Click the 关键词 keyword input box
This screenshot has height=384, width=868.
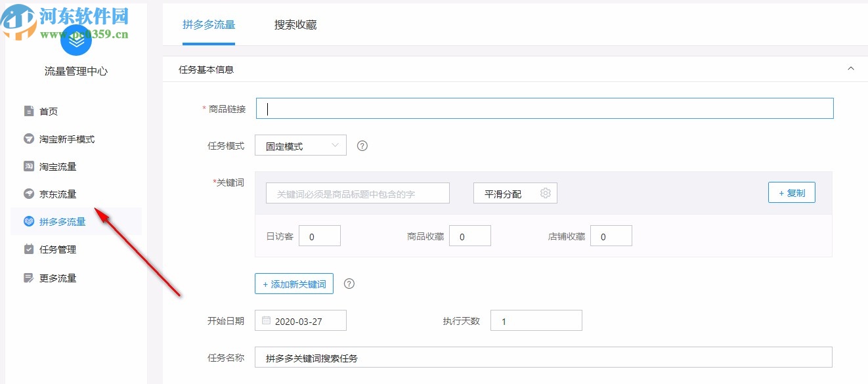(358, 193)
